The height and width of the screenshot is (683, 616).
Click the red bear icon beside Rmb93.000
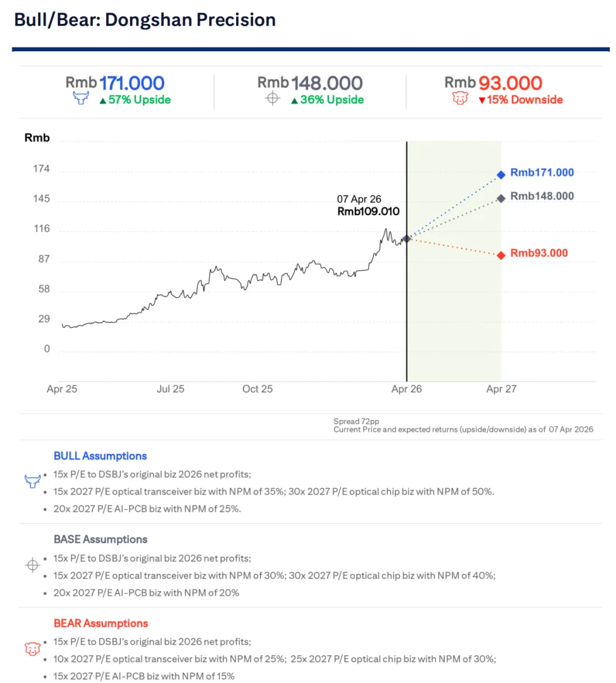460,99
